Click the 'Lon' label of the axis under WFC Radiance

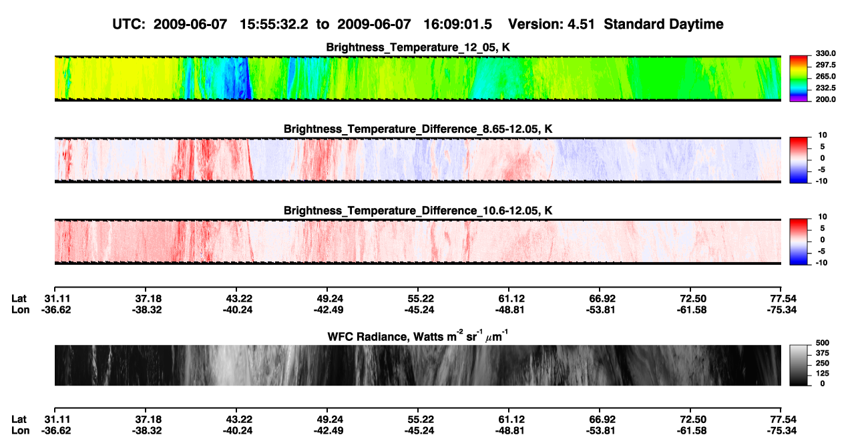point(21,430)
